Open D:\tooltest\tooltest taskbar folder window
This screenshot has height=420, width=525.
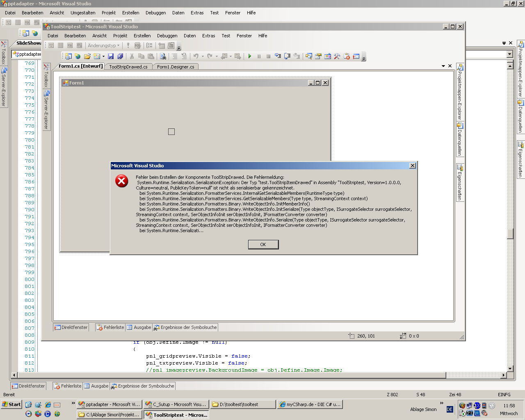tap(243, 404)
